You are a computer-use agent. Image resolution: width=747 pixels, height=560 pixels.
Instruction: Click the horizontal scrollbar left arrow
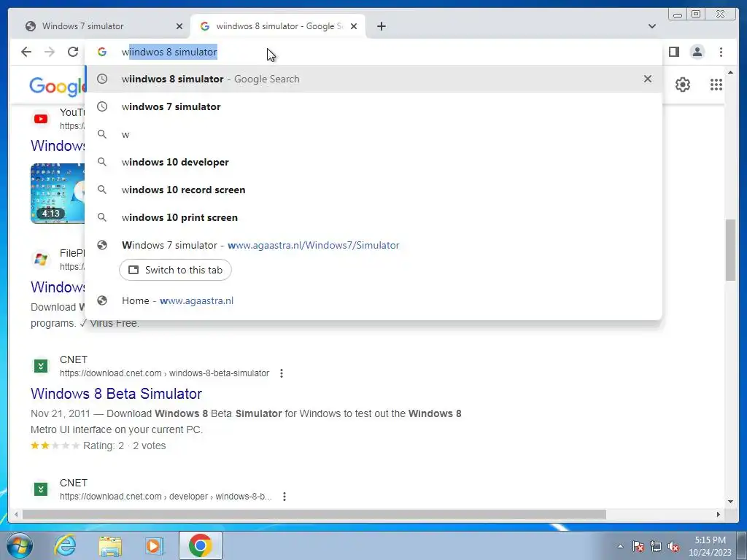click(16, 514)
